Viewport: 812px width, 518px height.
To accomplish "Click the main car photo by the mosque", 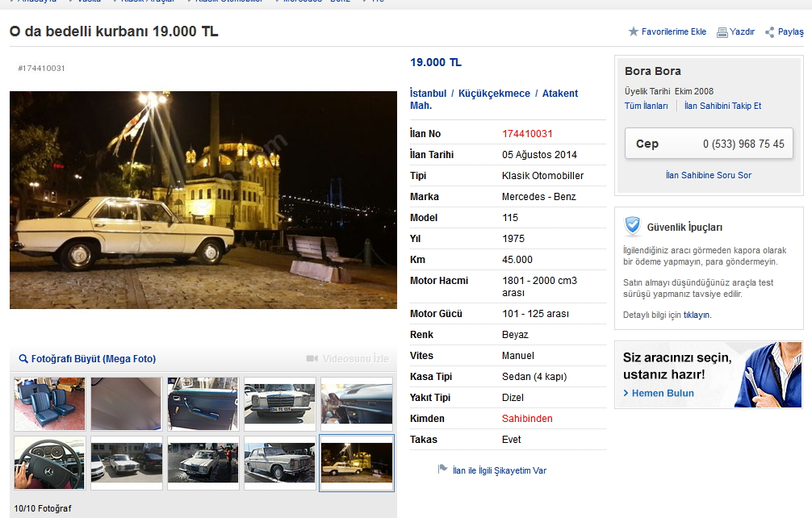I will (203, 200).
